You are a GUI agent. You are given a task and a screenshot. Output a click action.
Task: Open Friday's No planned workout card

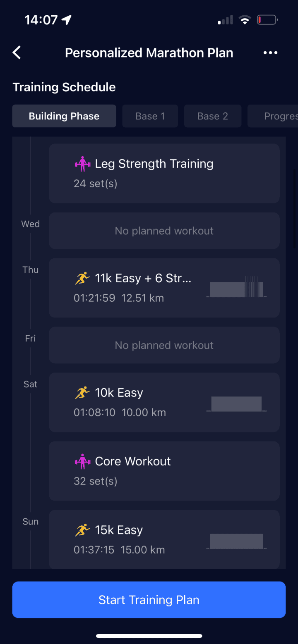(164, 345)
